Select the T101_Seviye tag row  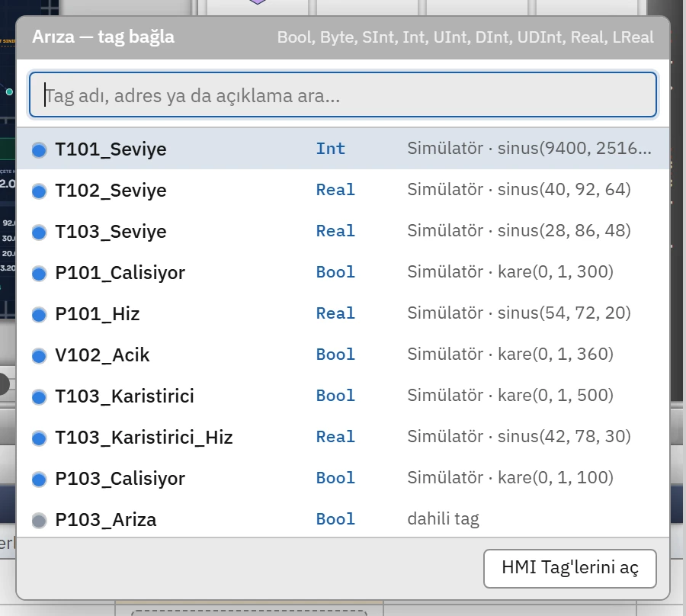[x=343, y=149]
